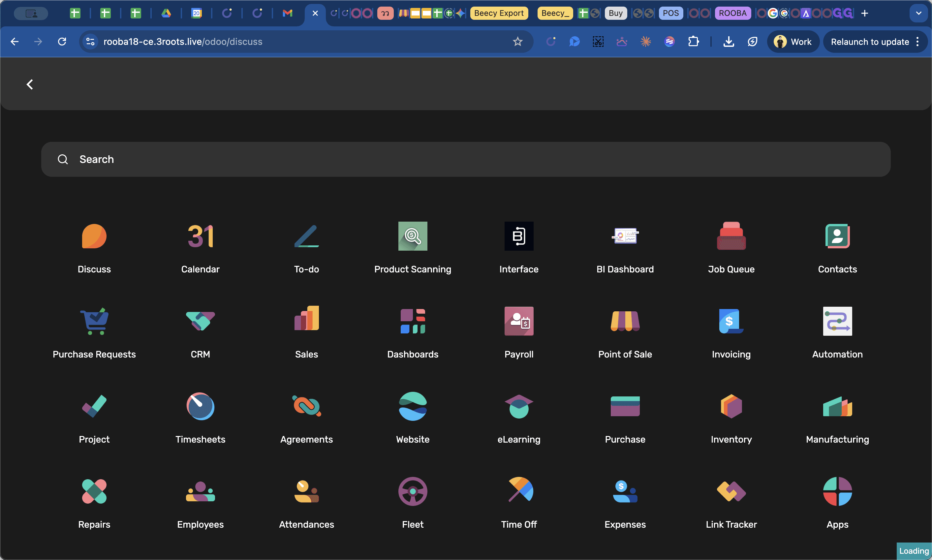932x560 pixels.
Task: Open the BI Dashboard app
Action: (625, 247)
